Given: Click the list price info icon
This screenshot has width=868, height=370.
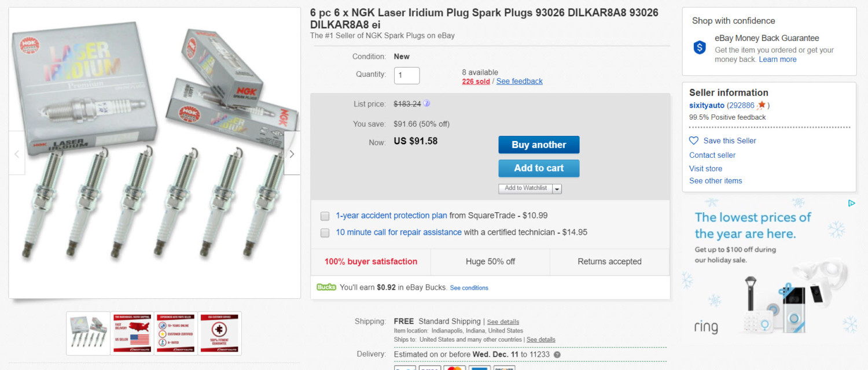Looking at the screenshot, I should (x=426, y=103).
